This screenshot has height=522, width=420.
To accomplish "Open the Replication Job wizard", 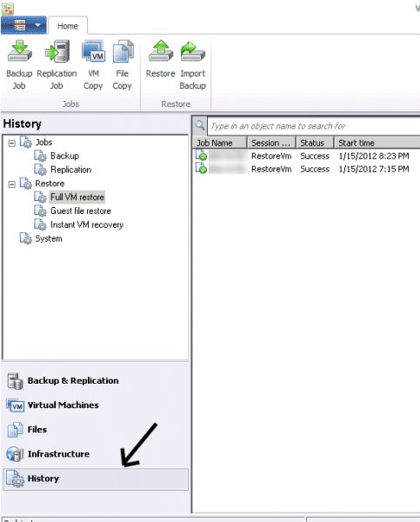I will click(x=57, y=65).
